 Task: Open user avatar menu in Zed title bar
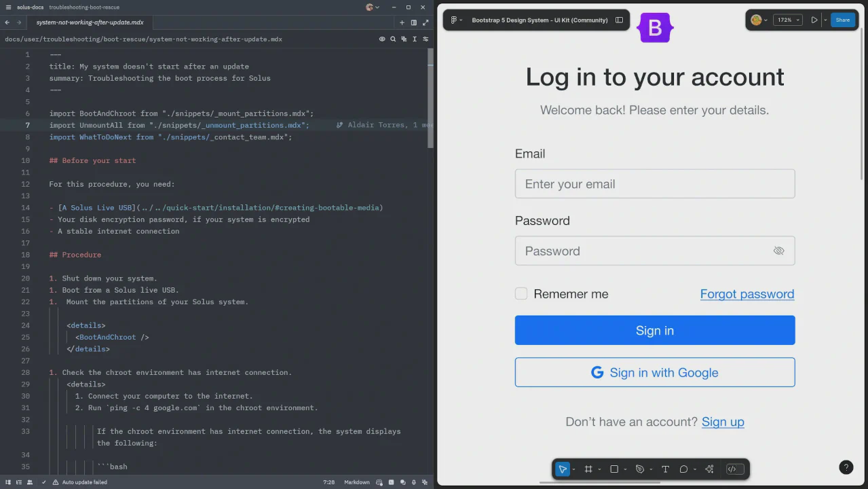point(373,7)
